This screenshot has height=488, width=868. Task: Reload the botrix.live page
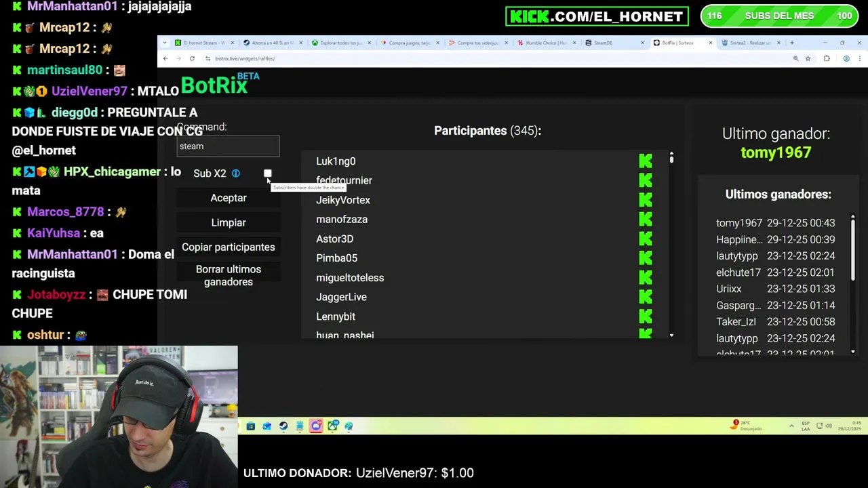(x=192, y=59)
